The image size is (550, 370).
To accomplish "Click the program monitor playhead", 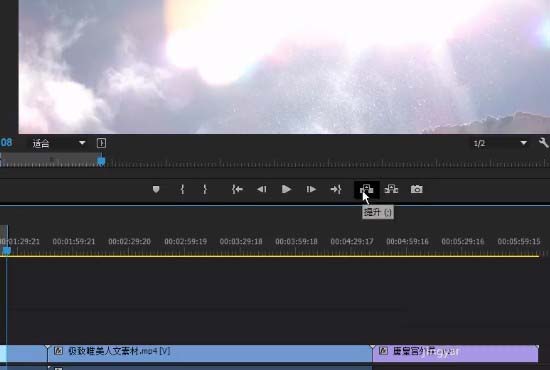I will tap(101, 161).
